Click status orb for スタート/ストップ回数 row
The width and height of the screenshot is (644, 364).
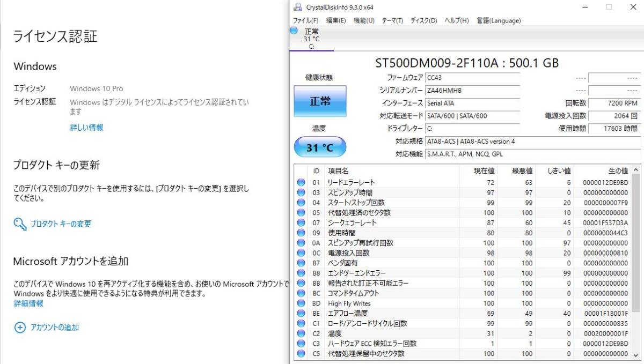[301, 203]
